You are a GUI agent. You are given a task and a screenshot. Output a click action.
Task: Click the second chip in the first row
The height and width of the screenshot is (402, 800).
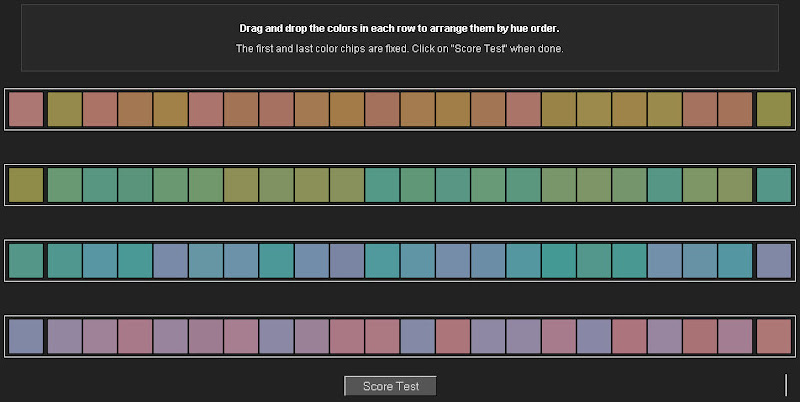pos(65,109)
